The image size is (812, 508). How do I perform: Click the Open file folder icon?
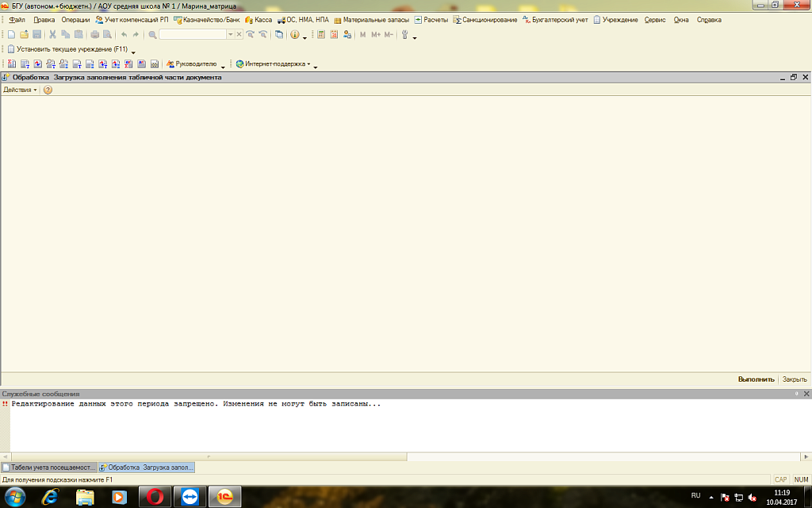pos(24,35)
